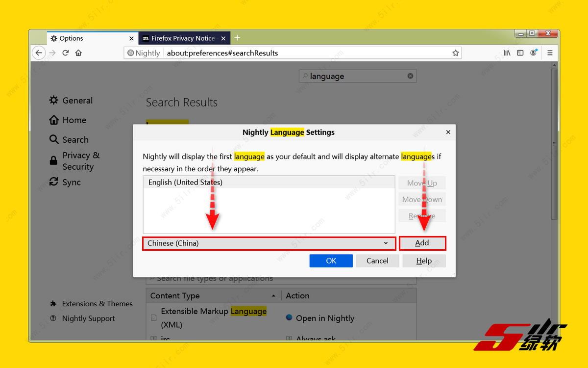Go to the Home page icon

78,53
